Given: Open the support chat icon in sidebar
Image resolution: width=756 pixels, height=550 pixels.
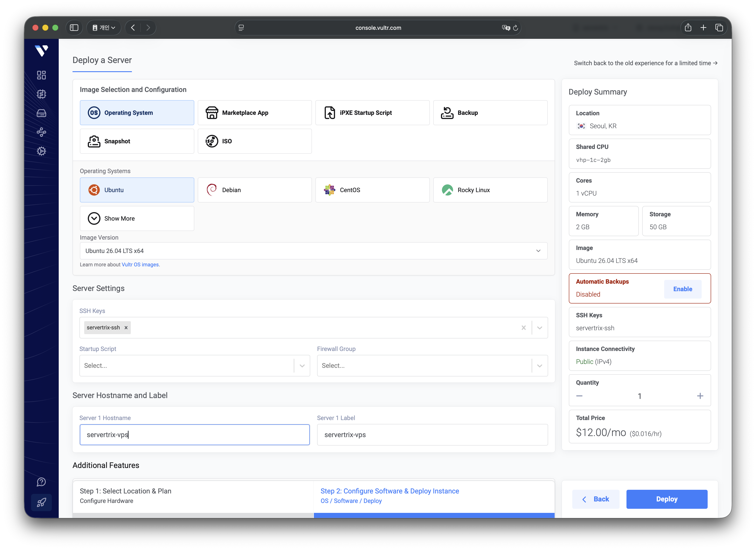Looking at the screenshot, I should tap(41, 482).
